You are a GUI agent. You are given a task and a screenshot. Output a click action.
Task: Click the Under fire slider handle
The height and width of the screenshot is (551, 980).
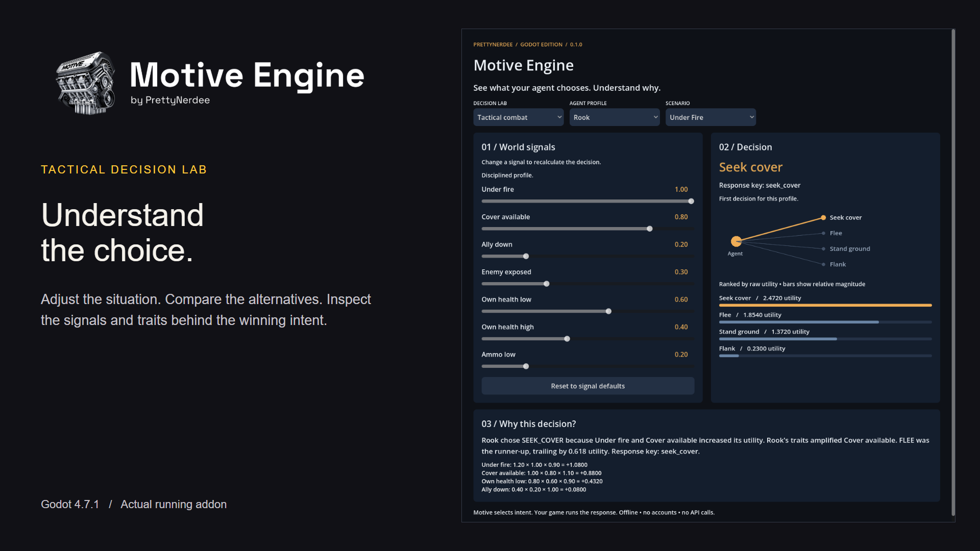pos(691,202)
